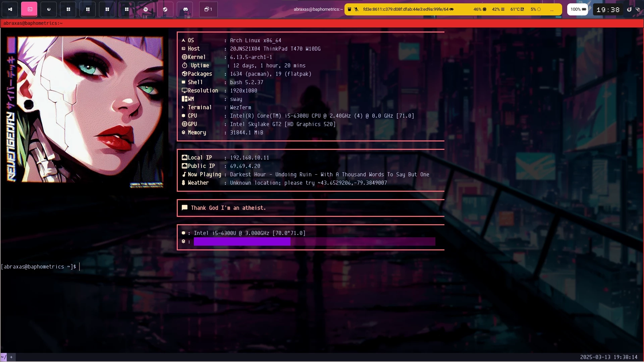Viewport: 644px width, 362px height.
Task: Click the 61°C temperature module
Action: [x=517, y=9]
